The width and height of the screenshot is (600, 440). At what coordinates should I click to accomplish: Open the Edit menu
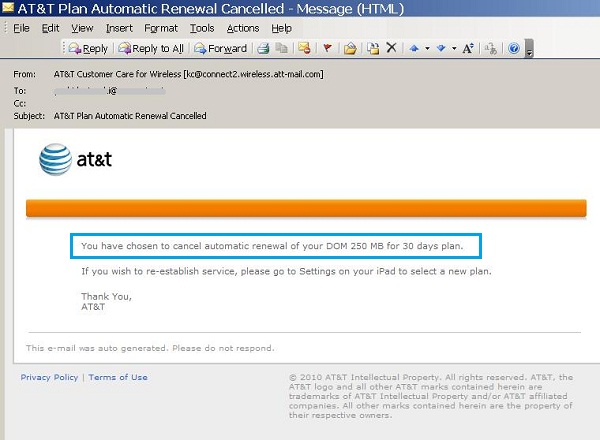(x=51, y=28)
